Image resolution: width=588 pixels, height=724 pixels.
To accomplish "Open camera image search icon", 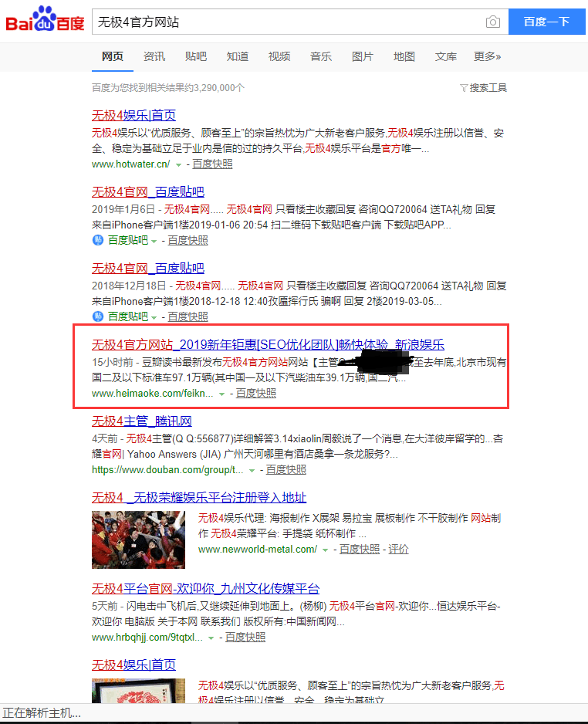I will coord(492,22).
